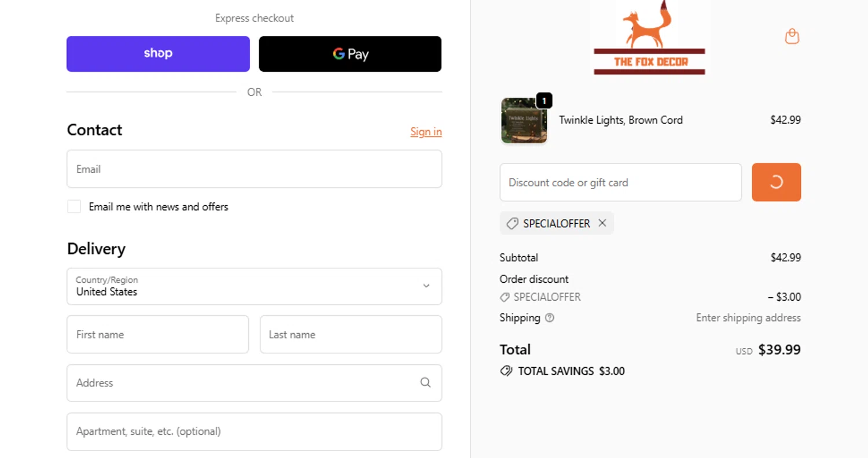Screen dimensions: 868x458
Task: Click the Subtotal label
Action: click(x=518, y=257)
